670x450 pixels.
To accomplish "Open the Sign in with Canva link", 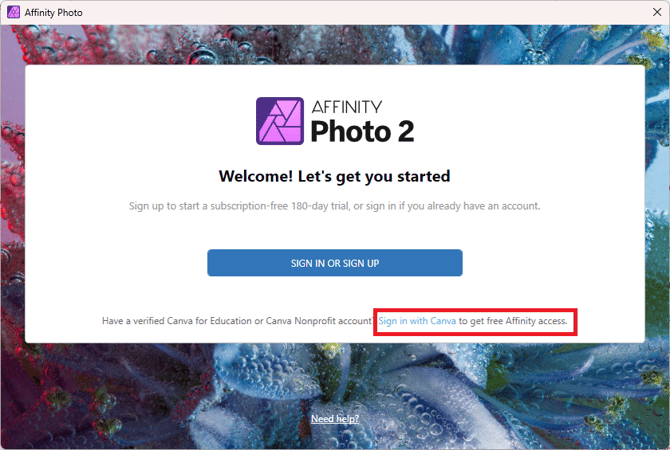I will (x=417, y=322).
